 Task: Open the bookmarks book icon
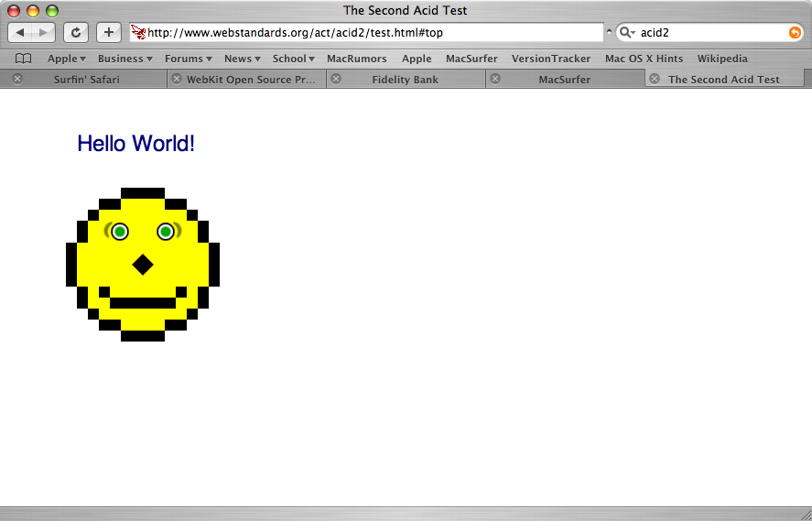pos(23,59)
